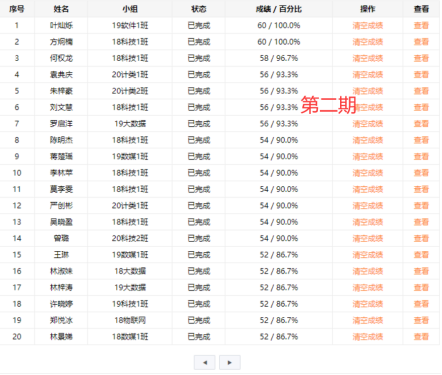This screenshot has height=375, width=442.
Task: Open 查看 link in row 14
Action: coord(421,238)
